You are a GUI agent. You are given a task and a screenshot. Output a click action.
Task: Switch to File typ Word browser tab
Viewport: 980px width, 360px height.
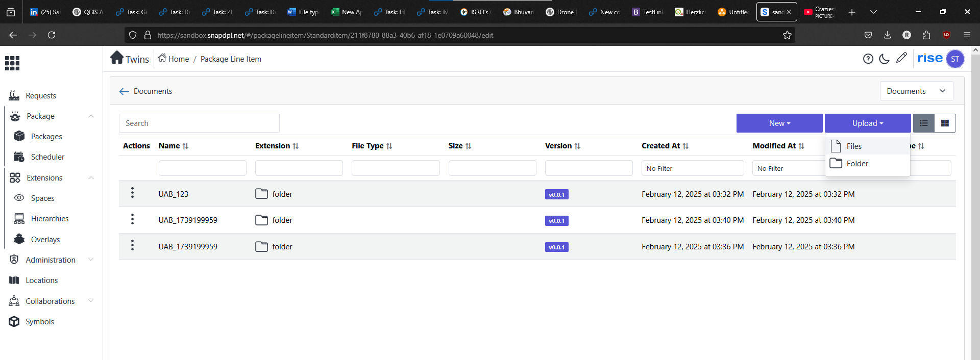click(303, 12)
